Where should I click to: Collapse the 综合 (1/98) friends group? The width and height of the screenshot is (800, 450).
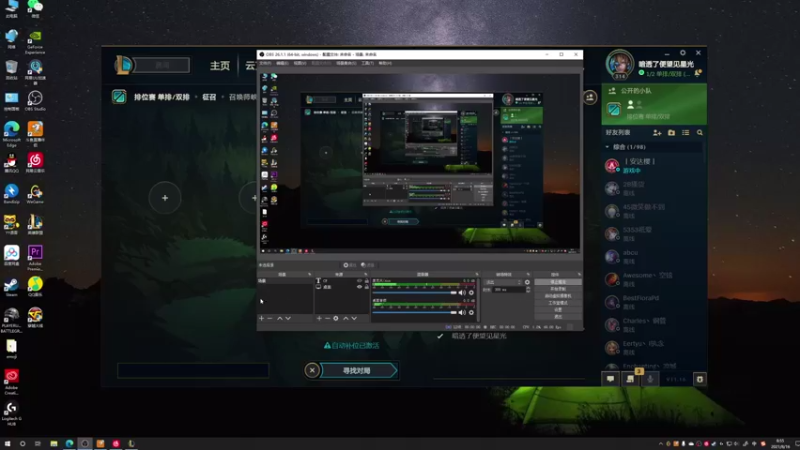[607, 147]
